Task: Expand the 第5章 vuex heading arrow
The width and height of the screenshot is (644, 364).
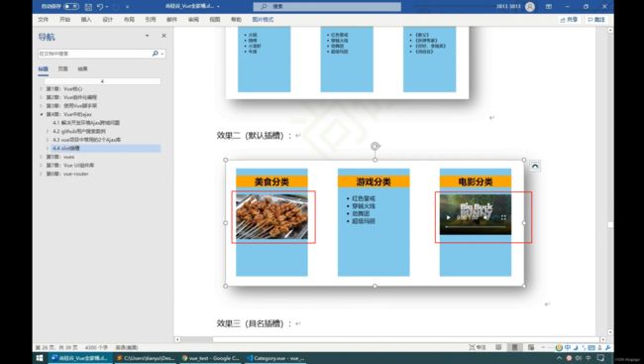Action: coord(41,157)
